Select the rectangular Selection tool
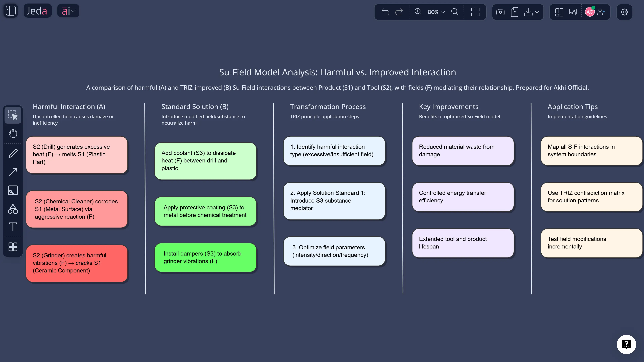Image resolution: width=644 pixels, height=362 pixels. (13, 115)
